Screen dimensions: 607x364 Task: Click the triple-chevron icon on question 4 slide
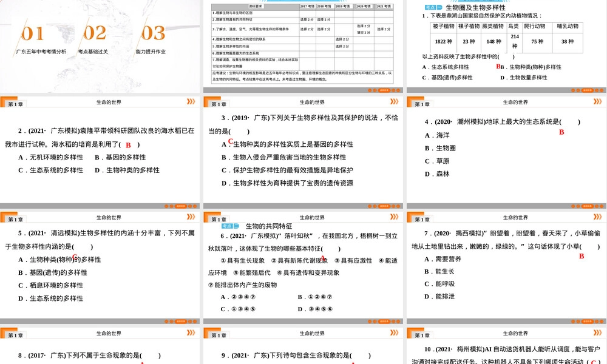pyautogui.click(x=597, y=101)
